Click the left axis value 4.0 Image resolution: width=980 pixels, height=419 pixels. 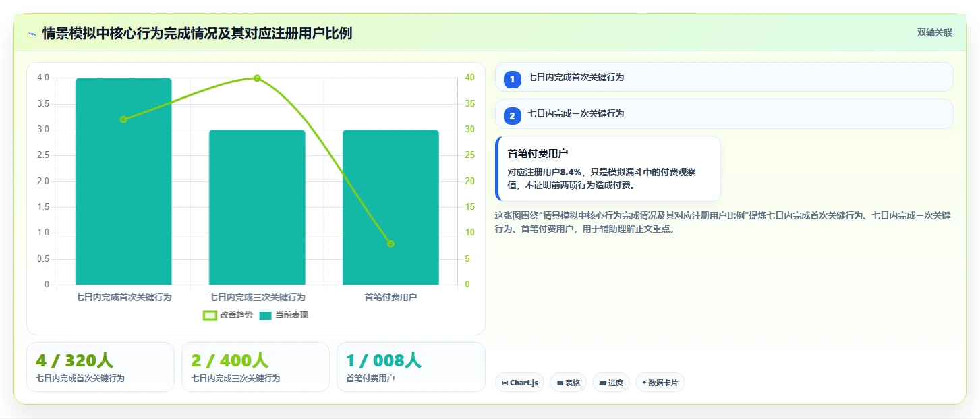click(x=43, y=78)
